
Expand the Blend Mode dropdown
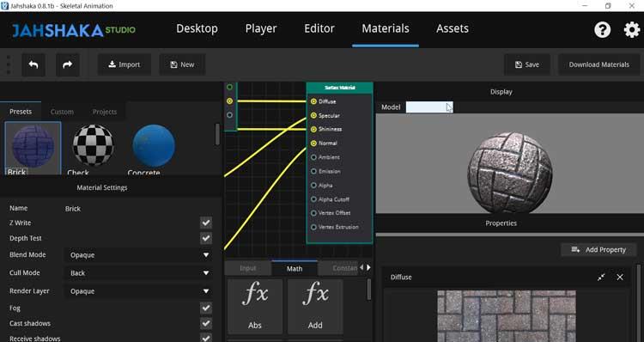pyautogui.click(x=138, y=255)
